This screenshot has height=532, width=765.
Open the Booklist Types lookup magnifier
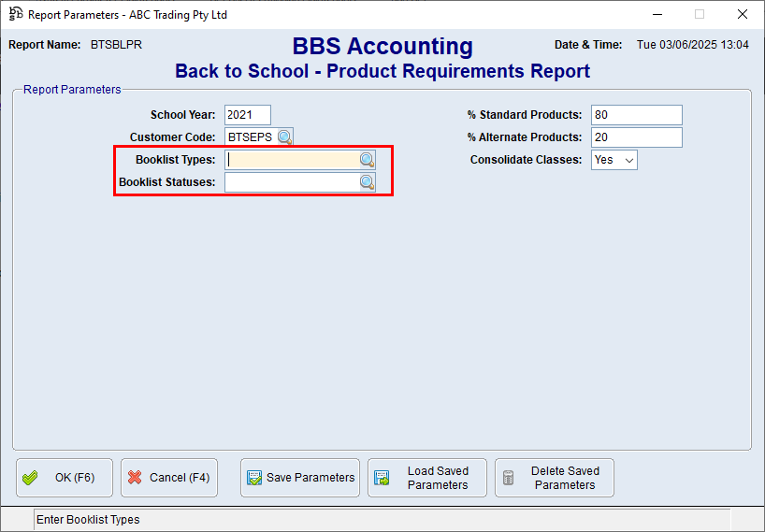click(367, 160)
